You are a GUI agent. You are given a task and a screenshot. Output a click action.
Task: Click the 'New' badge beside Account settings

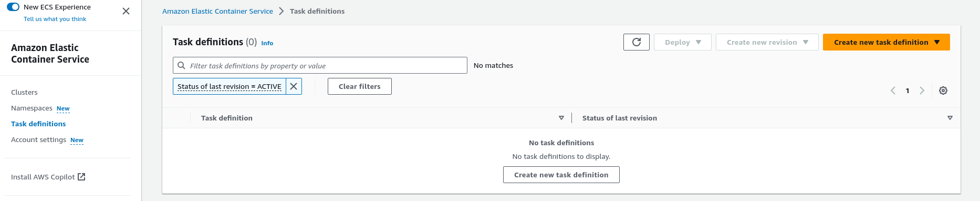[x=77, y=140]
